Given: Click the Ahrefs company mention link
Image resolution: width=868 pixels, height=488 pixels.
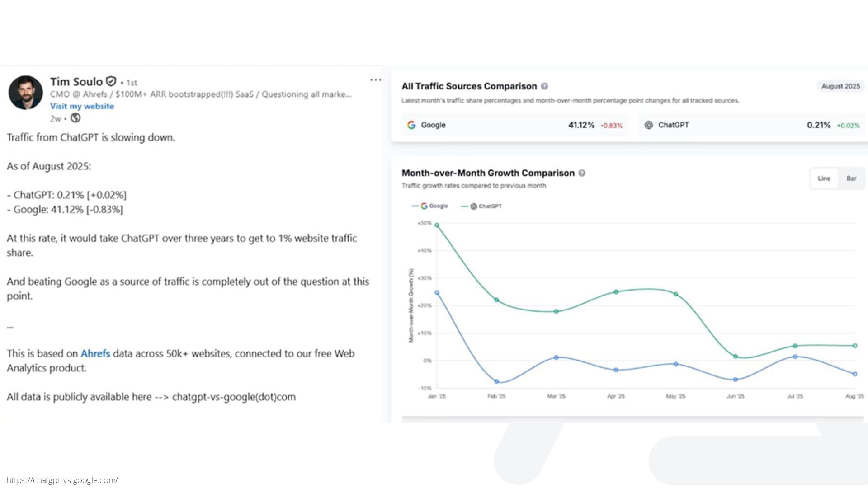Looking at the screenshot, I should pos(95,353).
